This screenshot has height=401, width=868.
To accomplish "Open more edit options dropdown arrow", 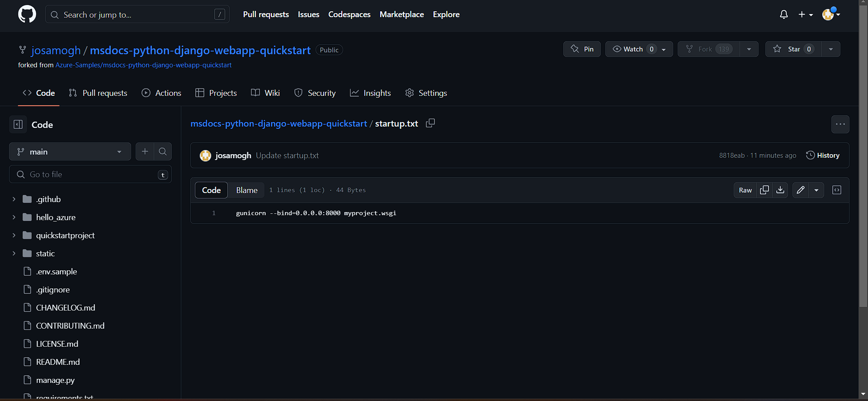I will coord(816,190).
